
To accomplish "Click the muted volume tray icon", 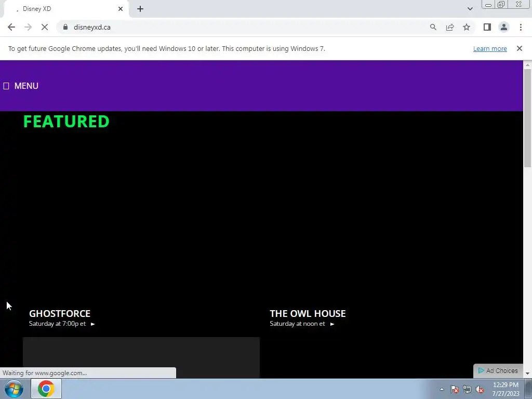I will click(x=480, y=389).
